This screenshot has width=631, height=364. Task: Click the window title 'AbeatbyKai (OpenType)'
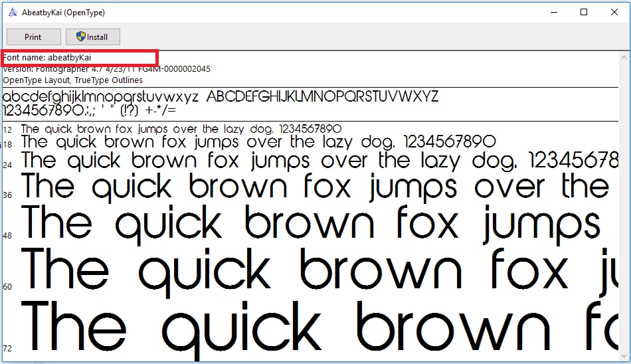point(63,13)
